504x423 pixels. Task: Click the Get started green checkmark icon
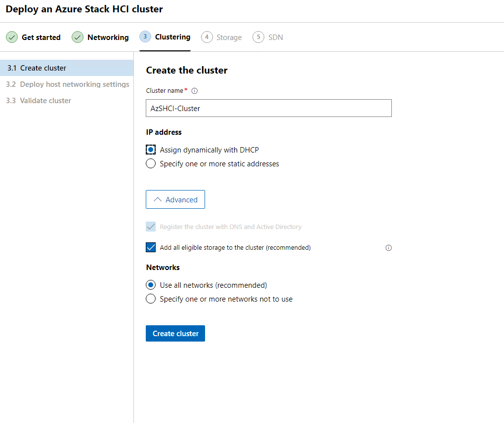[12, 38]
